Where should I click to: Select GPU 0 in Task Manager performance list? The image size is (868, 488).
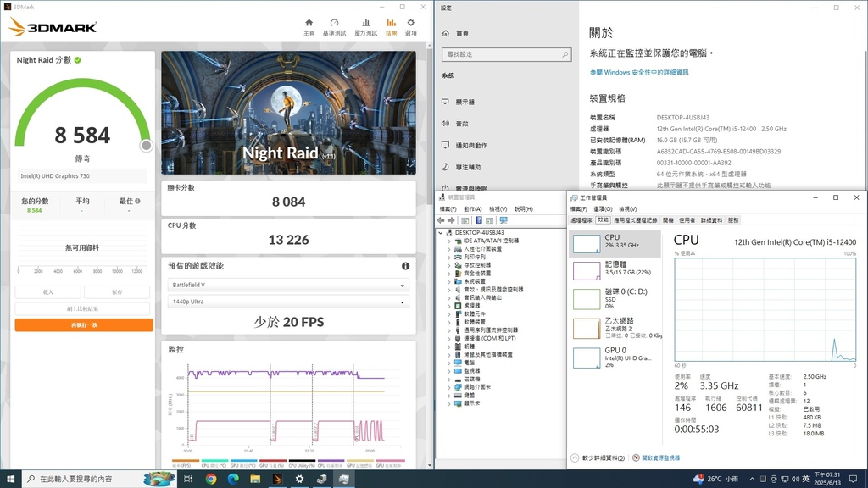pos(615,358)
